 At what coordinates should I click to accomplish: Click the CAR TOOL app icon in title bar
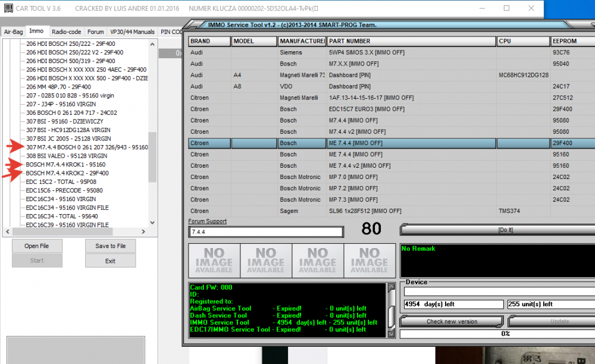[8, 8]
